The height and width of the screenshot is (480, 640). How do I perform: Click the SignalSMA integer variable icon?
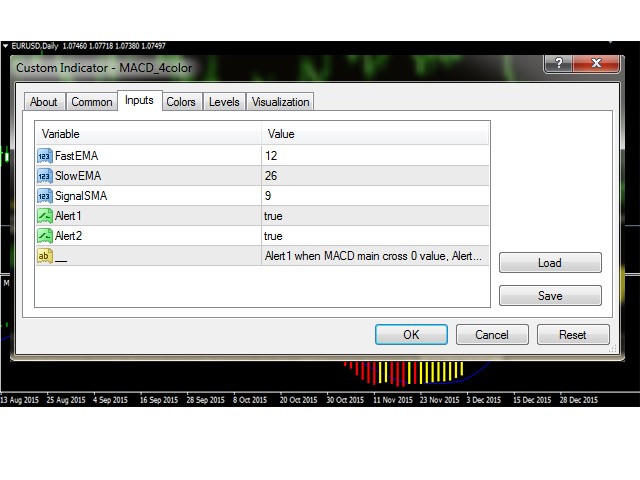pyautogui.click(x=44, y=196)
